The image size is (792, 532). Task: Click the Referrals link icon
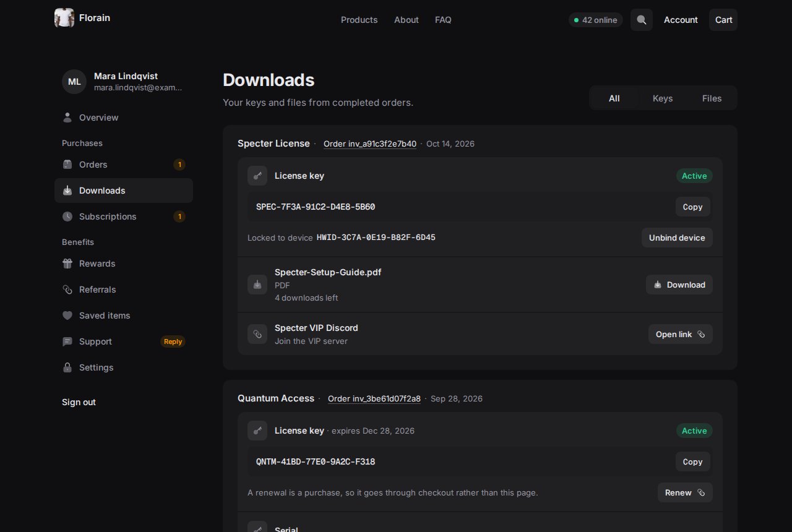coord(67,290)
